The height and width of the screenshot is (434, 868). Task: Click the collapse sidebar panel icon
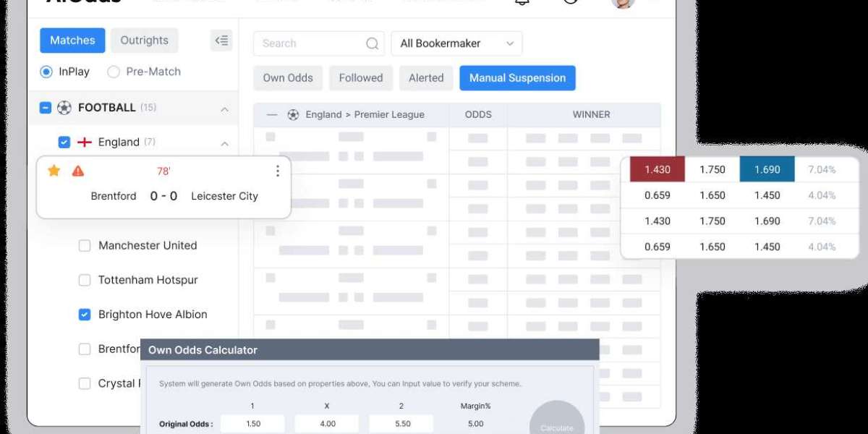(x=221, y=41)
